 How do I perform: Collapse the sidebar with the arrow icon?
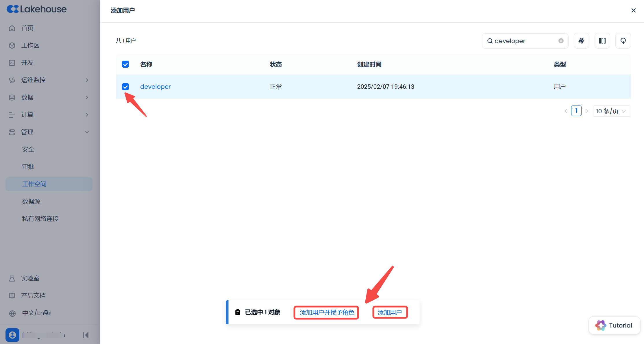click(86, 335)
